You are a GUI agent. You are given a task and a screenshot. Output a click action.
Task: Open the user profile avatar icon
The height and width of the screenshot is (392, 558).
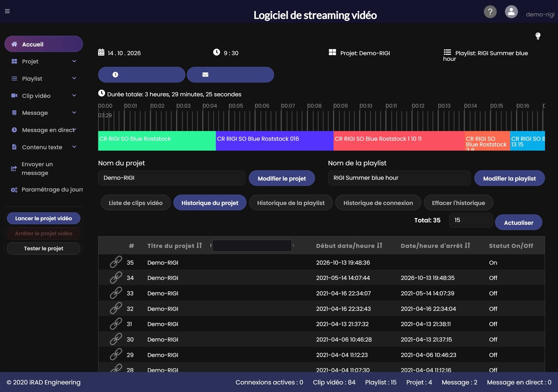pos(511,12)
